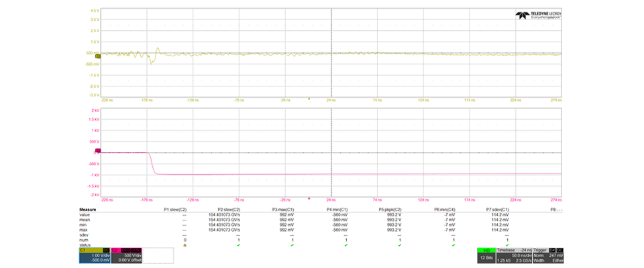Click the P3 max(C1) green status checkmark

point(292,245)
